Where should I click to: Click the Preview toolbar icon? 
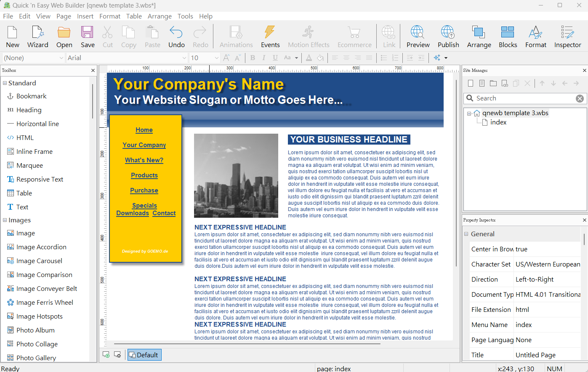(418, 37)
